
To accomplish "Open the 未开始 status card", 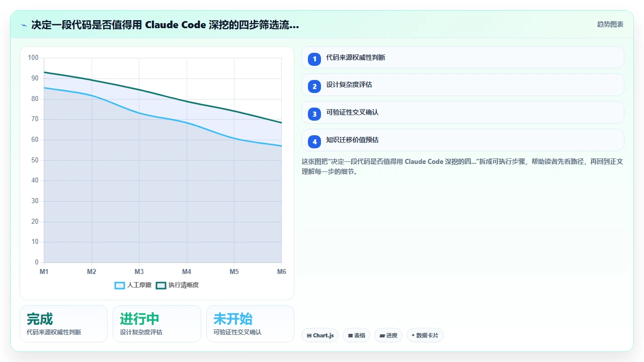I will click(x=250, y=324).
